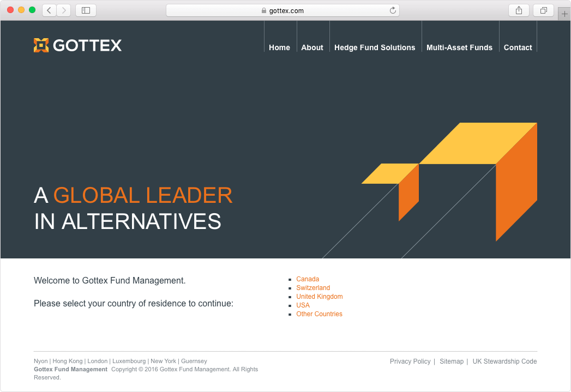Click the bold 'Gottex Fund Management' footer text
The height and width of the screenshot is (392, 571).
71,370
